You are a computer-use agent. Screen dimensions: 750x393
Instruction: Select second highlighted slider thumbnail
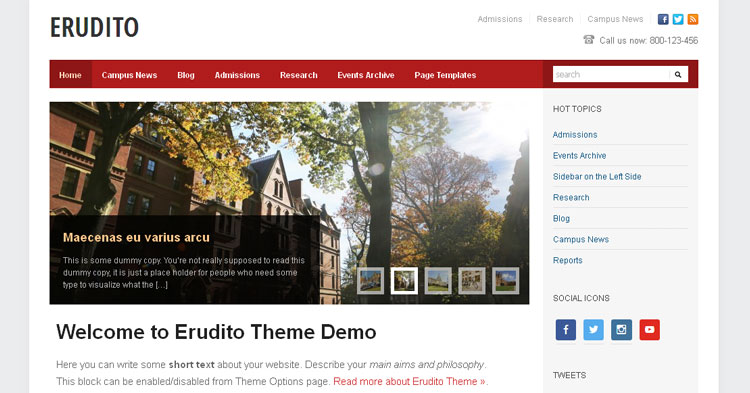[404, 281]
